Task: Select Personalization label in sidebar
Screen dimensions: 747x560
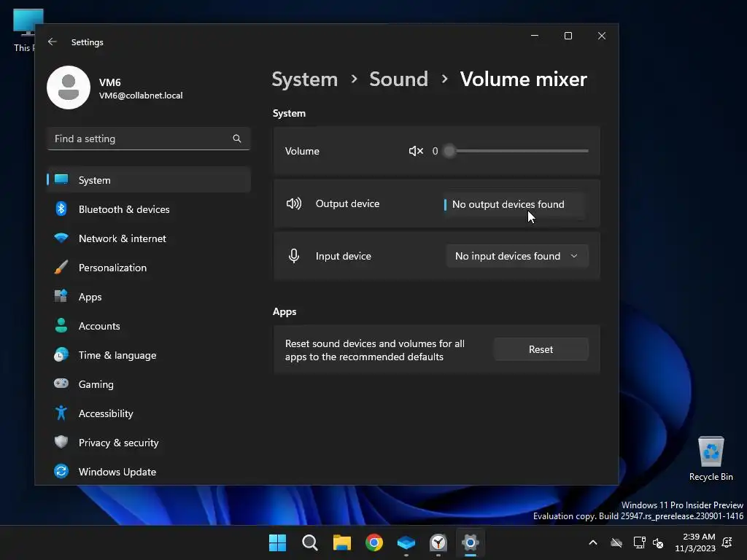Action: click(x=112, y=268)
